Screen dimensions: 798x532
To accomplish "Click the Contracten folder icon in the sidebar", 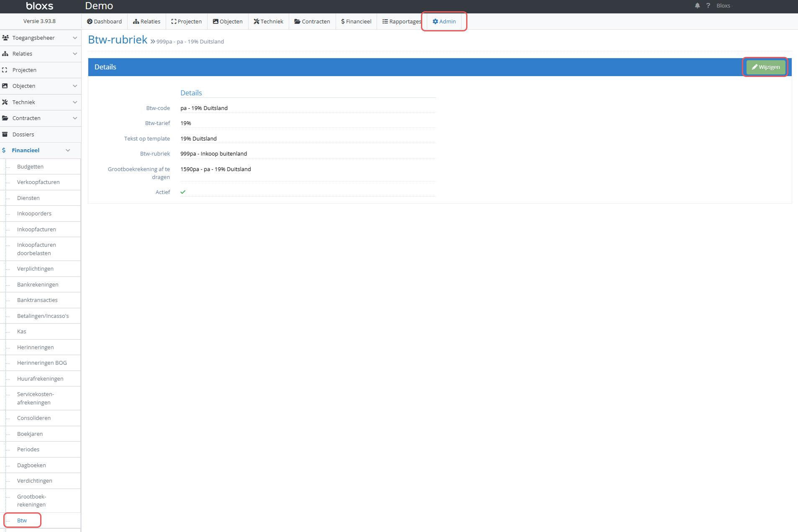I will click(5, 118).
